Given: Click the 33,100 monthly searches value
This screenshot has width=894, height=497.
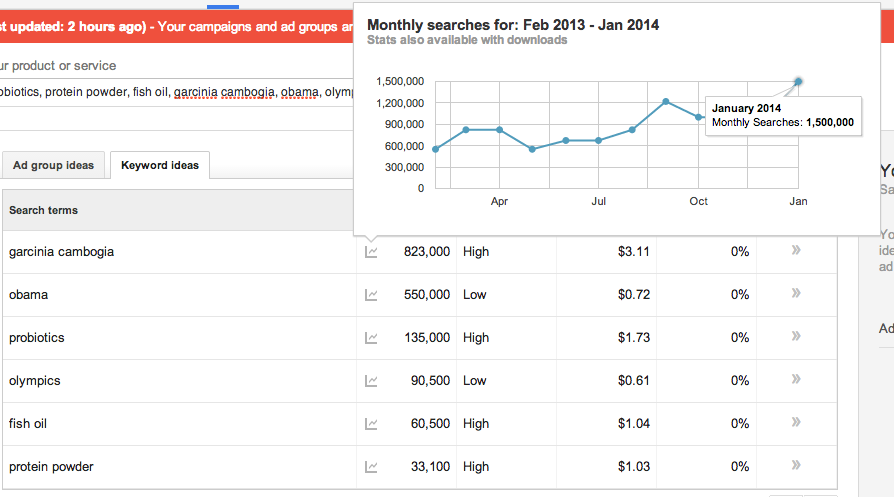Looking at the screenshot, I should [x=430, y=467].
